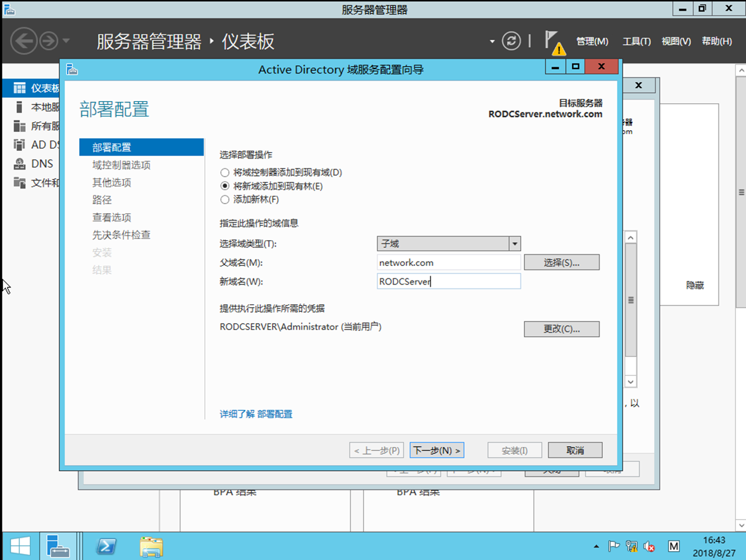Click the forward navigation arrow in Server Manager
The width and height of the screenshot is (746, 560).
[49, 41]
